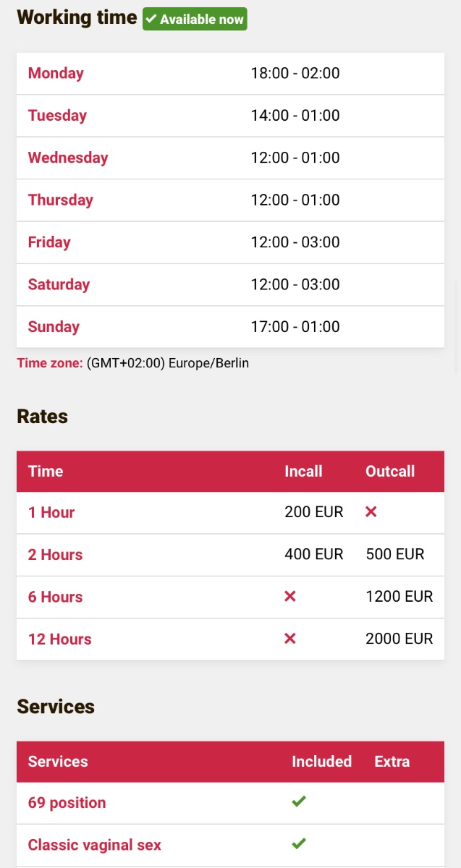Click the Outcall column header in Rates
Image resolution: width=461 pixels, height=868 pixels.
390,472
